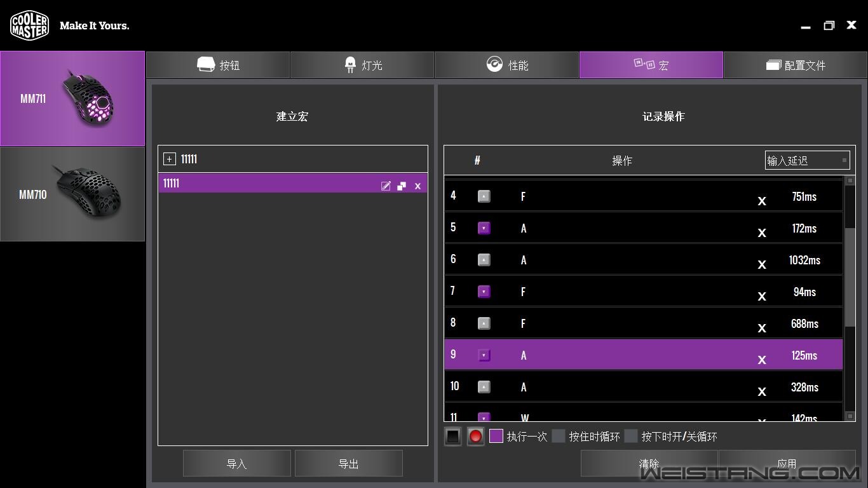Open the 配置文件 profiles tab
868x488 pixels.
tap(796, 65)
